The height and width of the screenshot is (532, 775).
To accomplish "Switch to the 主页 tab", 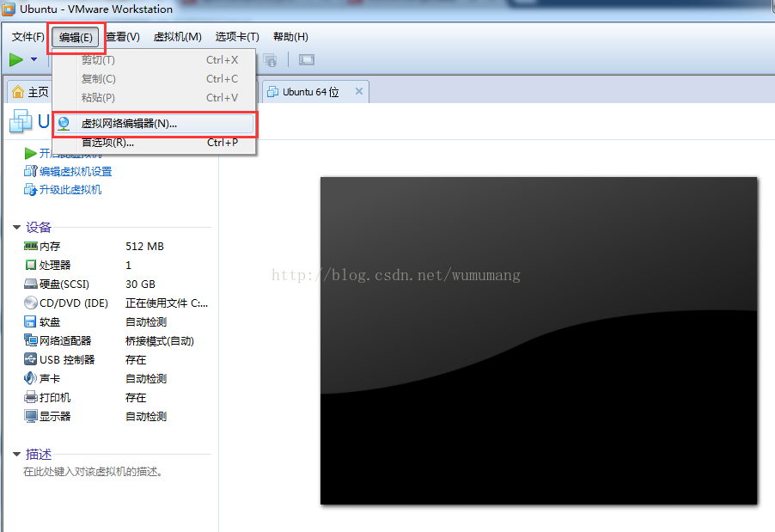I will 30,92.
